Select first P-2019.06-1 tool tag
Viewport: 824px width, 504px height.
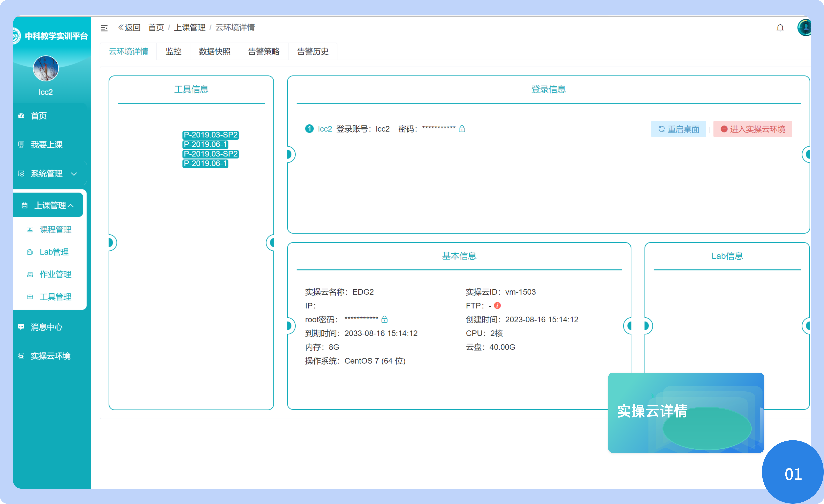point(205,144)
